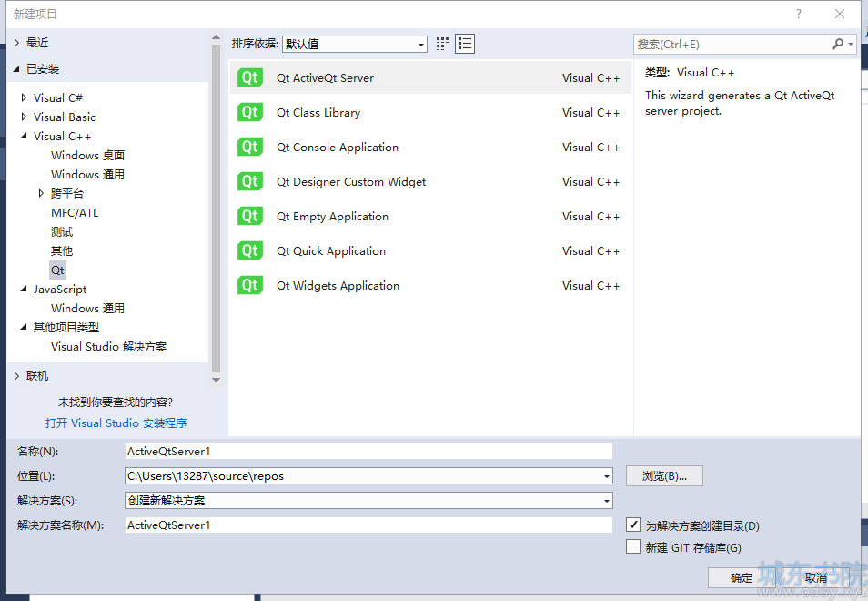The height and width of the screenshot is (601, 868).
Task: Click the Qt Empty Application template icon
Action: [x=249, y=216]
